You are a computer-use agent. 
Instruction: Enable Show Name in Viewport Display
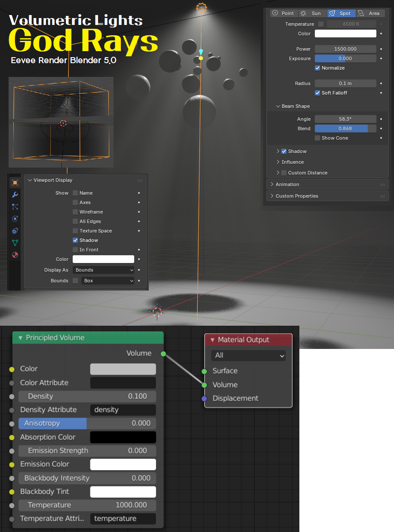(x=75, y=193)
